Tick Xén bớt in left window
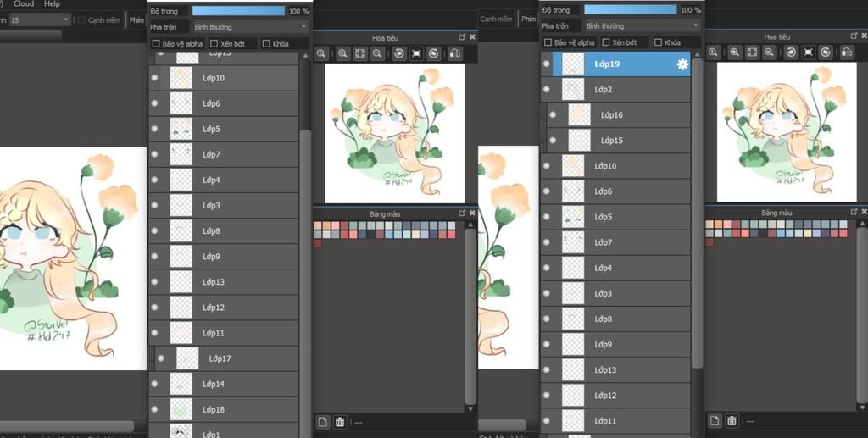This screenshot has width=868, height=438. 214,44
